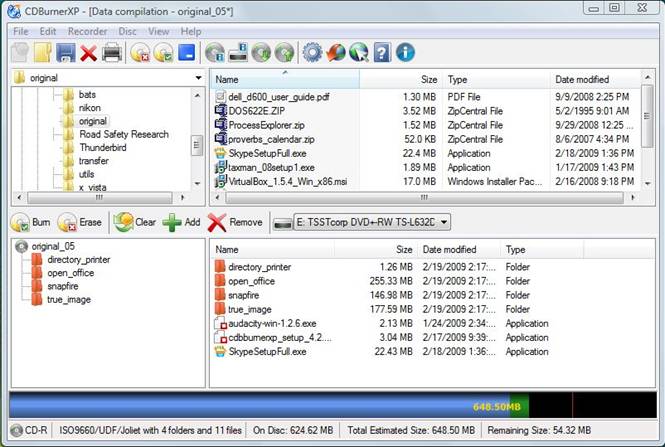Click the CD-R disc icon in the status bar
Screen dimensions: 665x447
[16, 430]
